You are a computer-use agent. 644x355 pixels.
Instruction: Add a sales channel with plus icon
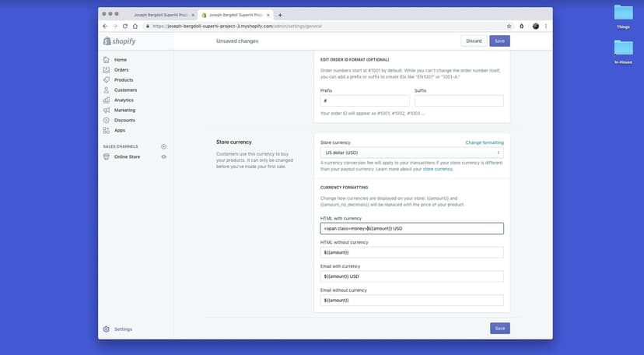163,146
